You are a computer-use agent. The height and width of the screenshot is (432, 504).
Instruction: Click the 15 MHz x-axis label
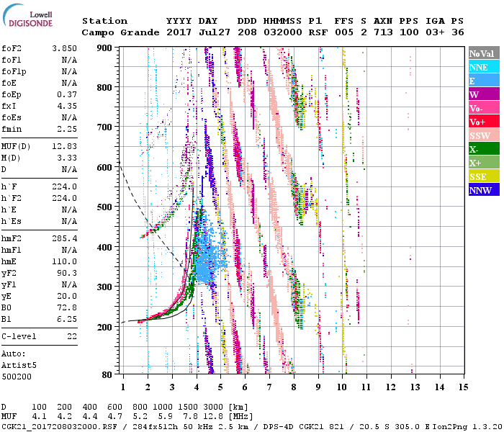(463, 387)
